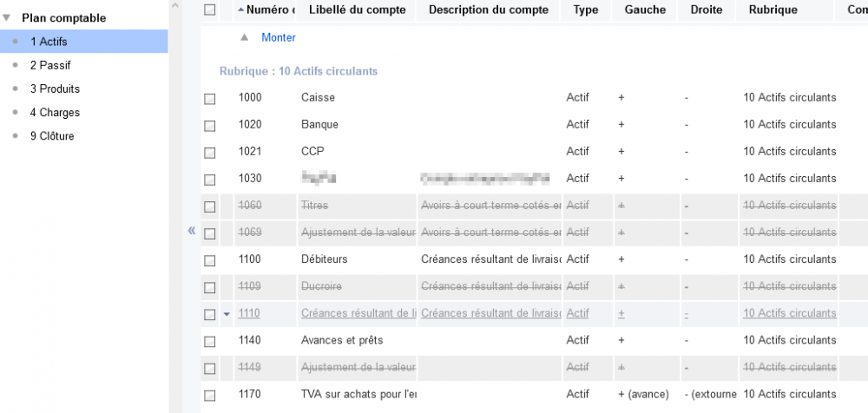Click the Monter link
Image resolution: width=868 pixels, height=413 pixels.
[x=279, y=37]
